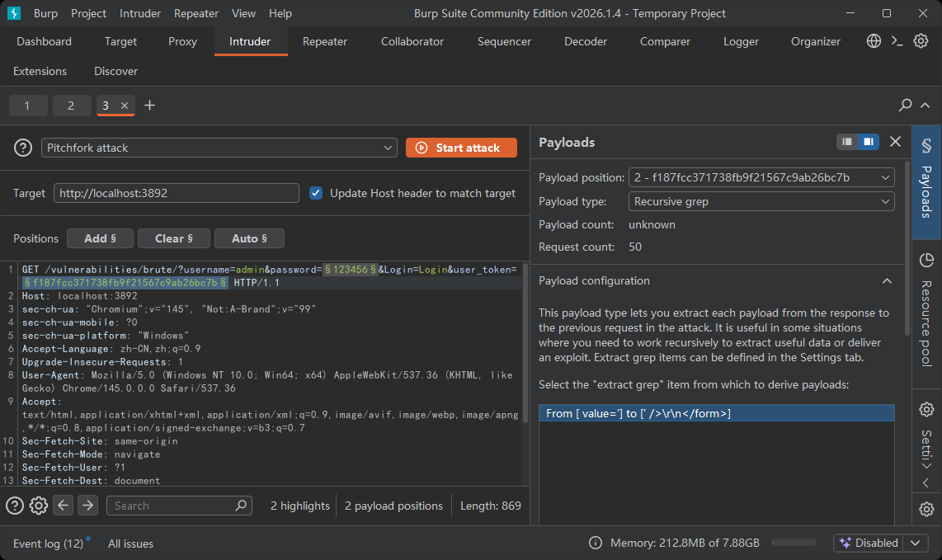
Task: Click the memory info icon
Action: [596, 543]
